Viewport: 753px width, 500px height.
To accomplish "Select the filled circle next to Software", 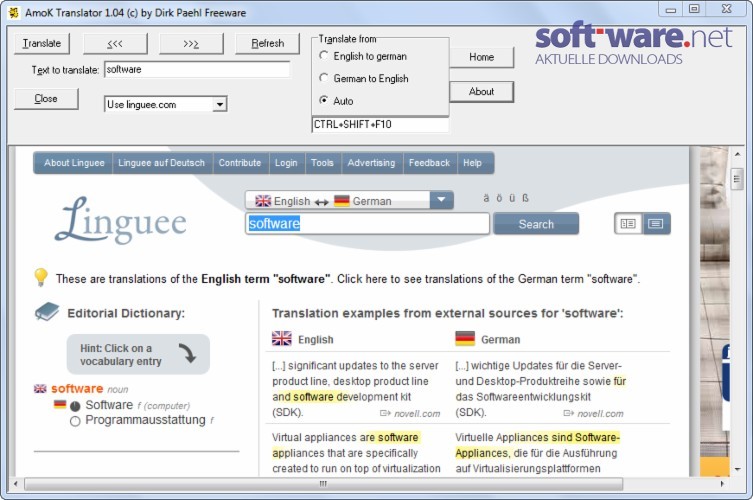I will 75,406.
